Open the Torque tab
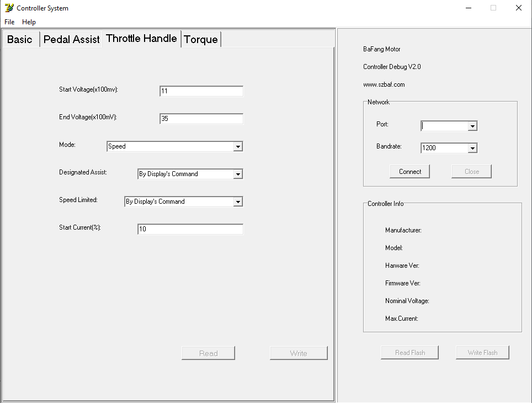The height and width of the screenshot is (403, 532). point(201,40)
